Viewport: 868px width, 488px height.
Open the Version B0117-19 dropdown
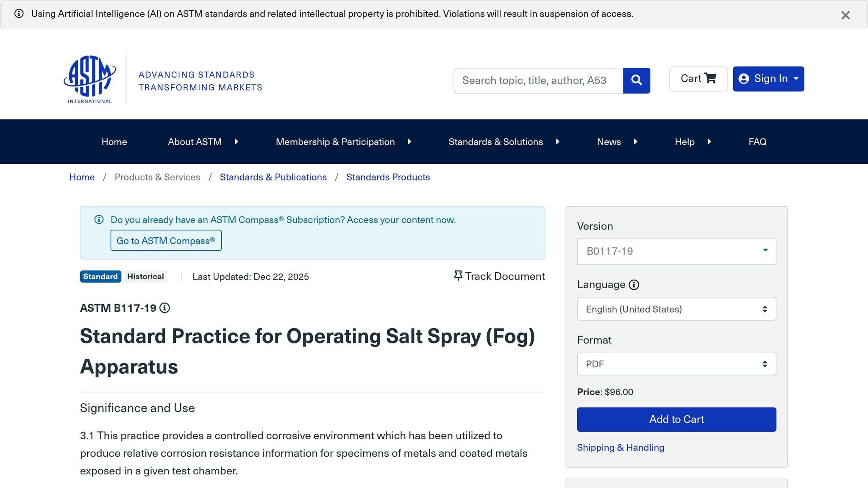(676, 252)
